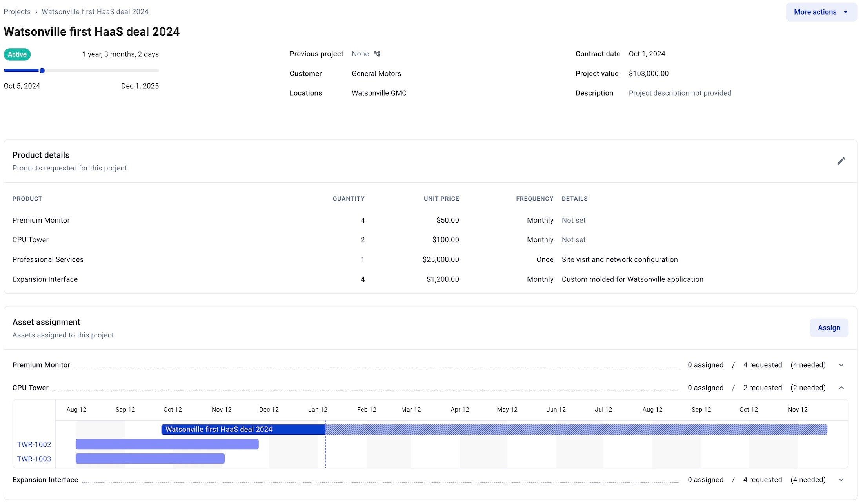Click the end date Dec 1, 2025
The width and height of the screenshot is (863, 504).
tap(140, 86)
